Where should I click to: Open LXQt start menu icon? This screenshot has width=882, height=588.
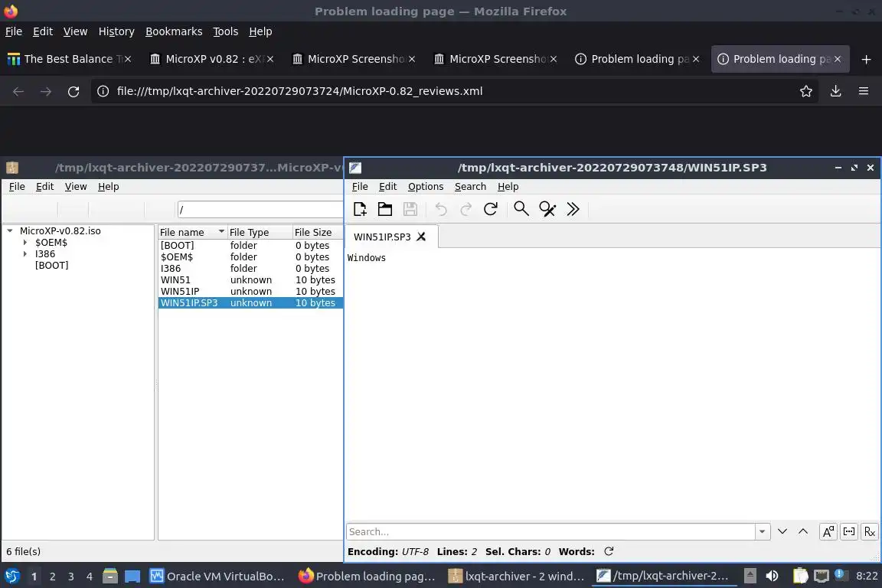[x=11, y=577]
